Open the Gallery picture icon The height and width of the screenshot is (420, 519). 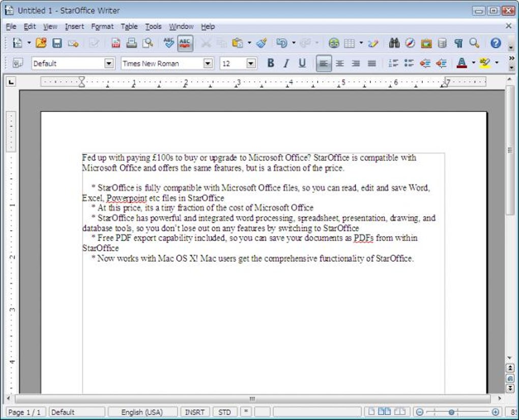coord(426,43)
